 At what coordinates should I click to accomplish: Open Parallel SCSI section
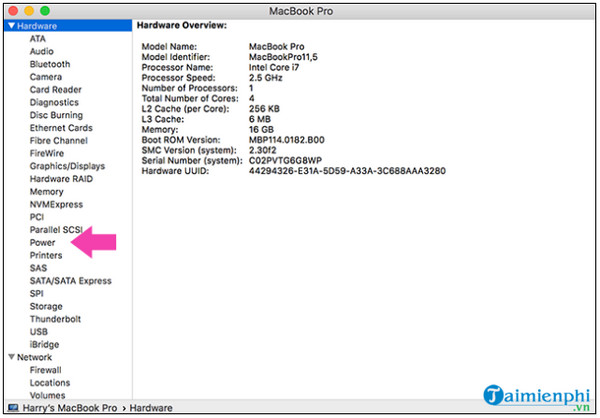point(56,230)
